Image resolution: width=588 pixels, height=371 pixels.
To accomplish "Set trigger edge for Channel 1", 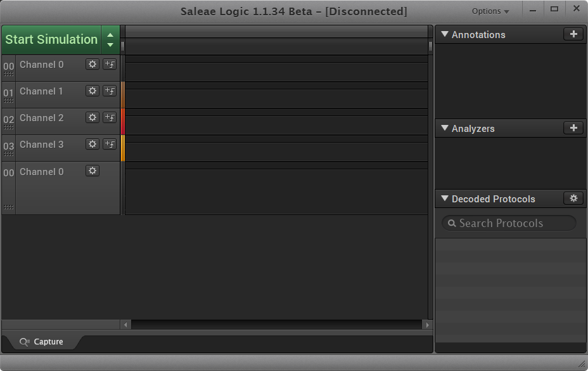I will tap(110, 91).
